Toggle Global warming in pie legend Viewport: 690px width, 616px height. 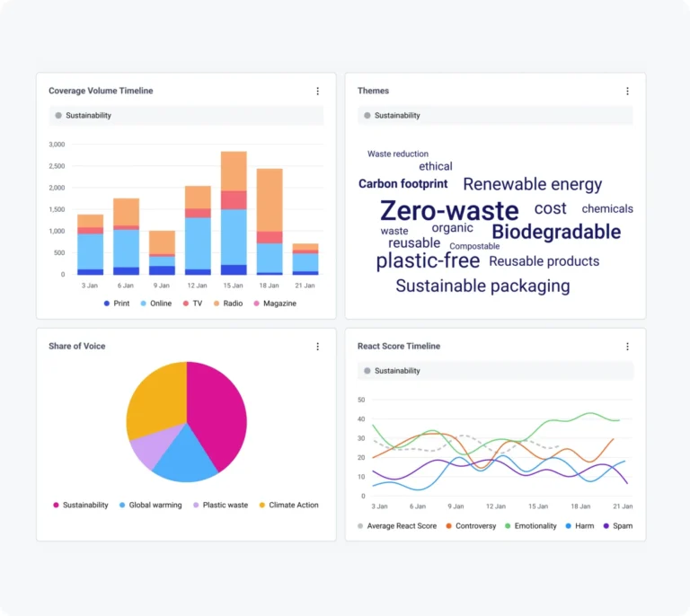[151, 505]
